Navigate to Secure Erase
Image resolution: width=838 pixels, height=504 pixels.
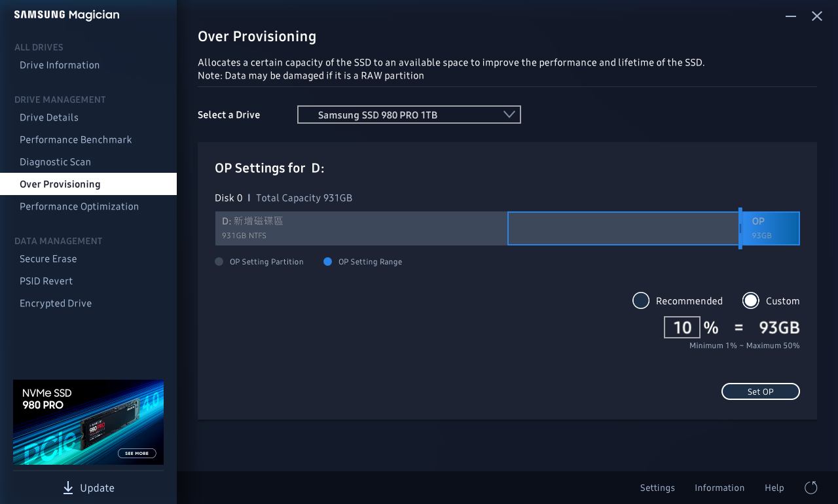tap(48, 259)
